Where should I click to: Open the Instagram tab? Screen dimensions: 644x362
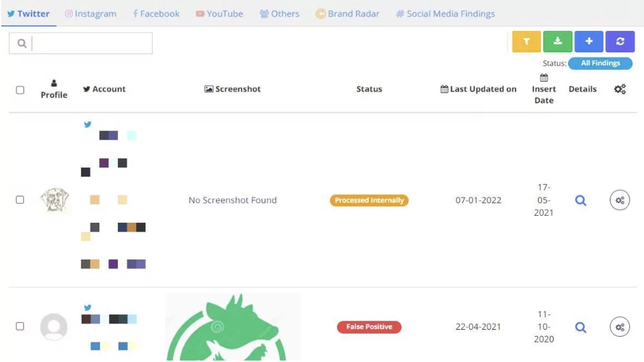click(91, 14)
